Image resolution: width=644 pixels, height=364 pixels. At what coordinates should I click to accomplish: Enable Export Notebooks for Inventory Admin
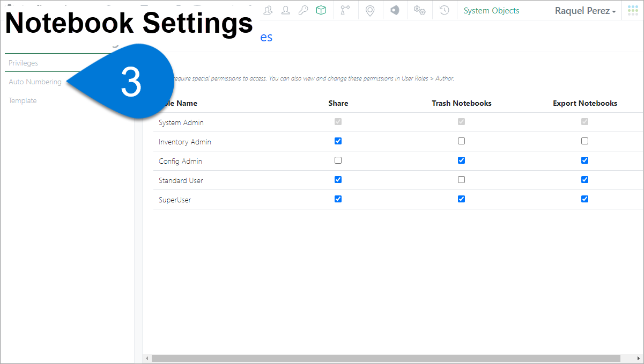tap(584, 141)
